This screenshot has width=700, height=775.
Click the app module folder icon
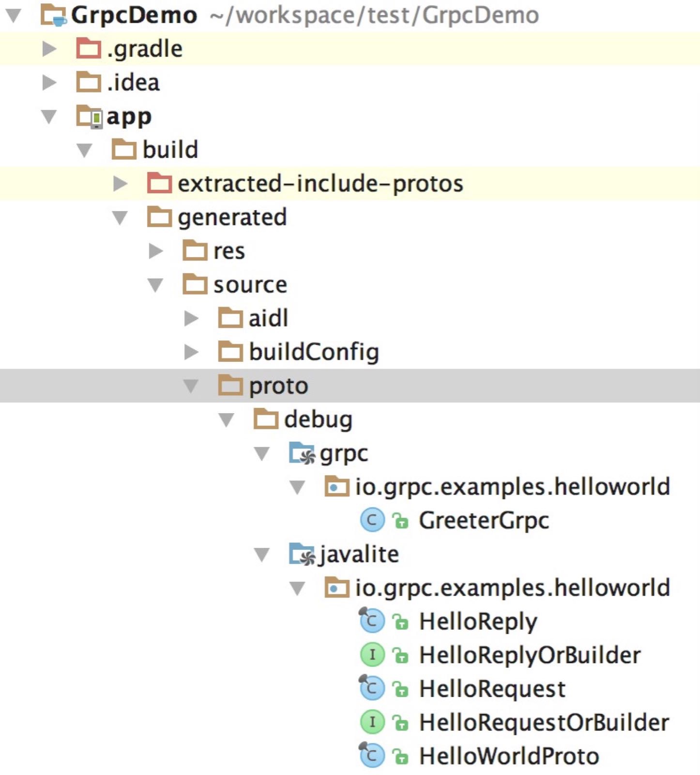pos(89,117)
